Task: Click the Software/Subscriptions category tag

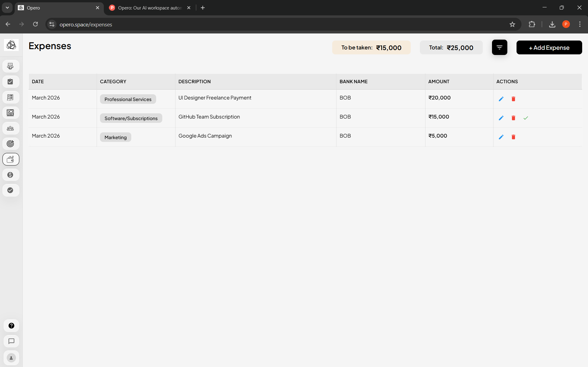Action: click(131, 118)
